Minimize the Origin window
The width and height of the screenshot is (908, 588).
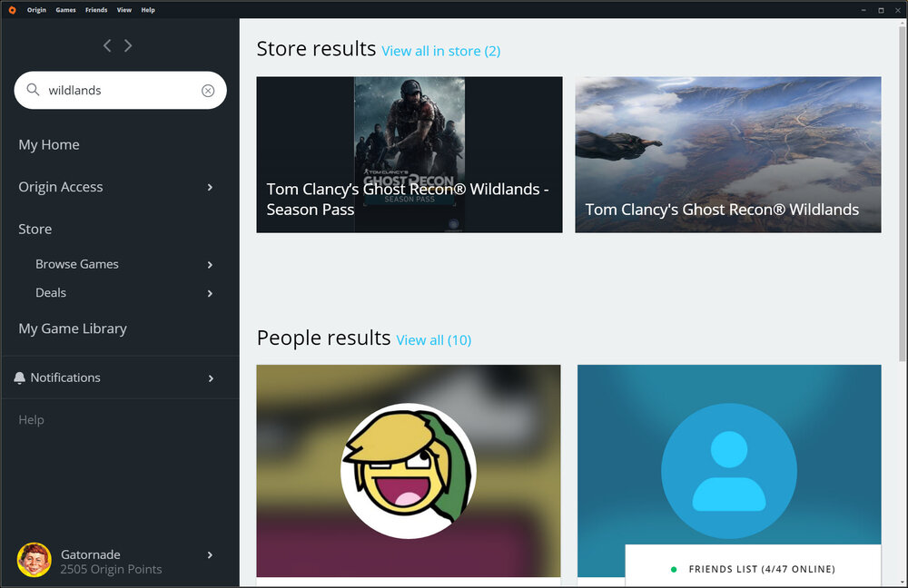(864, 10)
